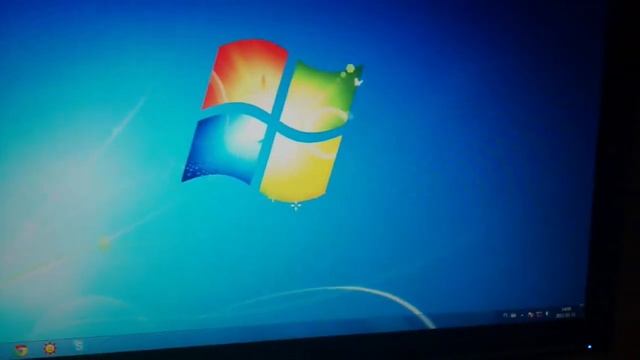
Task: Open the network status tray icon
Action: pyautogui.click(x=539, y=314)
